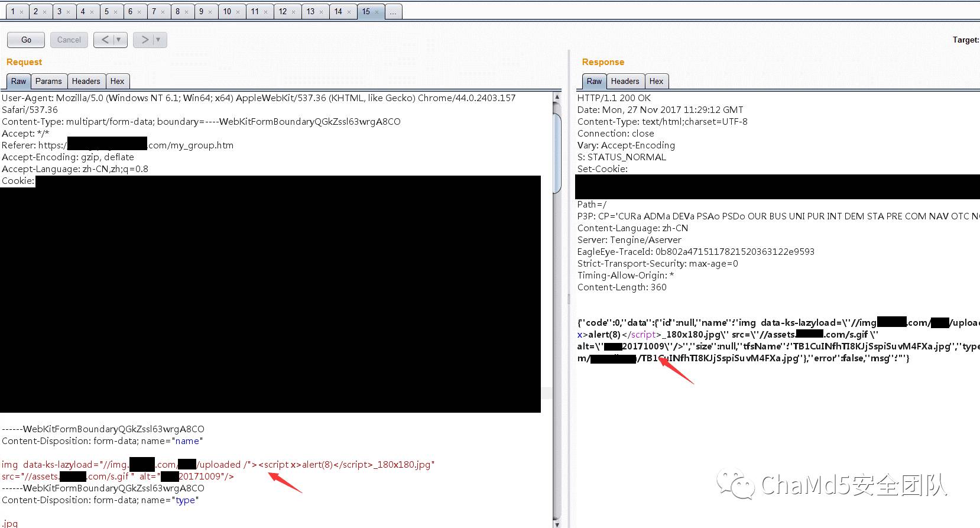Viewport: 980px width, 528px height.
Task: Click the 'Cookie:' header label
Action: coord(18,181)
